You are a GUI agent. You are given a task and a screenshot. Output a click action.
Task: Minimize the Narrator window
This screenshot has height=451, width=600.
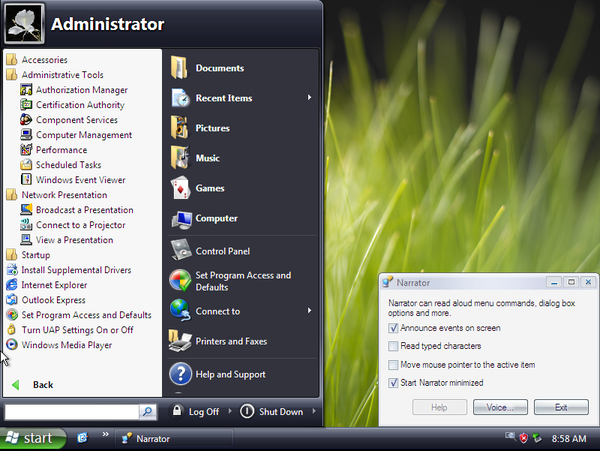[x=554, y=283]
